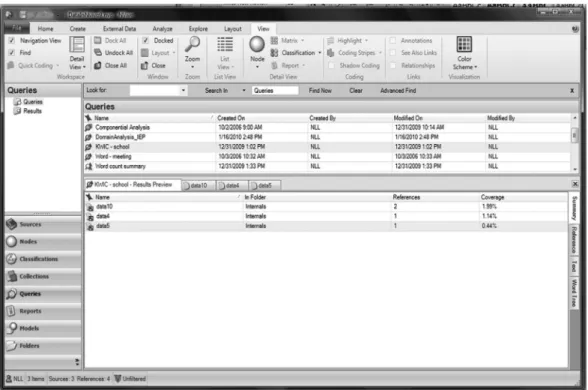The image size is (588, 390).
Task: Toggle the Docked checkbox
Action: click(x=145, y=40)
